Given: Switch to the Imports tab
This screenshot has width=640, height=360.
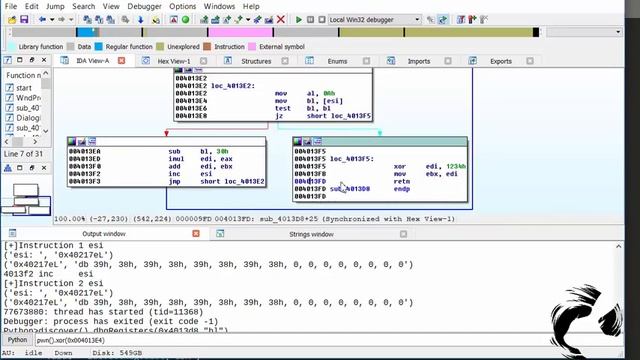Looking at the screenshot, I should [x=419, y=61].
